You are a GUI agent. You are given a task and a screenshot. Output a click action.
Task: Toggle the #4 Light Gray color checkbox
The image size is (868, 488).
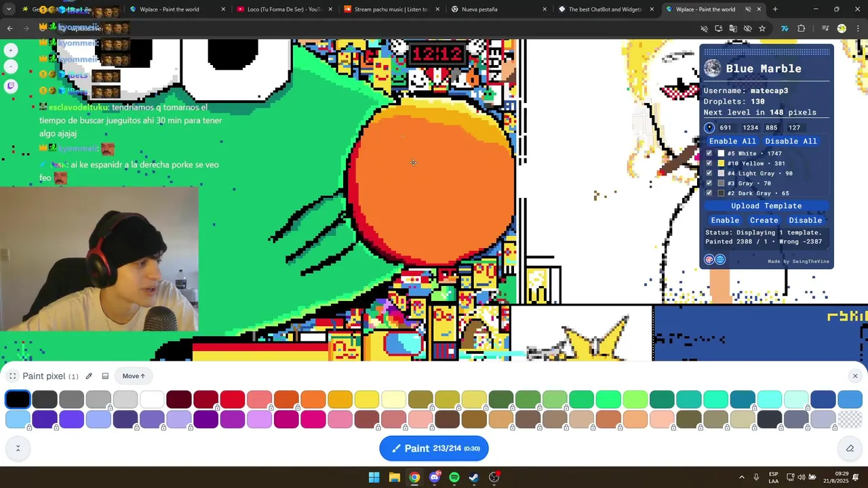[709, 174]
